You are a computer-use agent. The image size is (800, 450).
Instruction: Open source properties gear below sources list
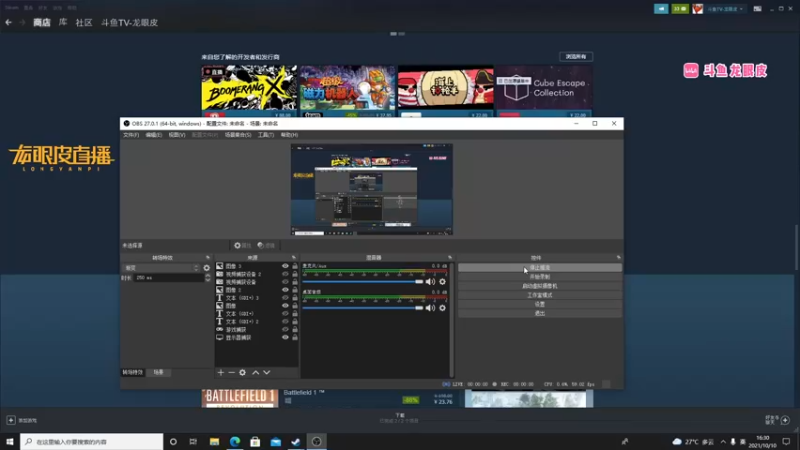point(242,372)
